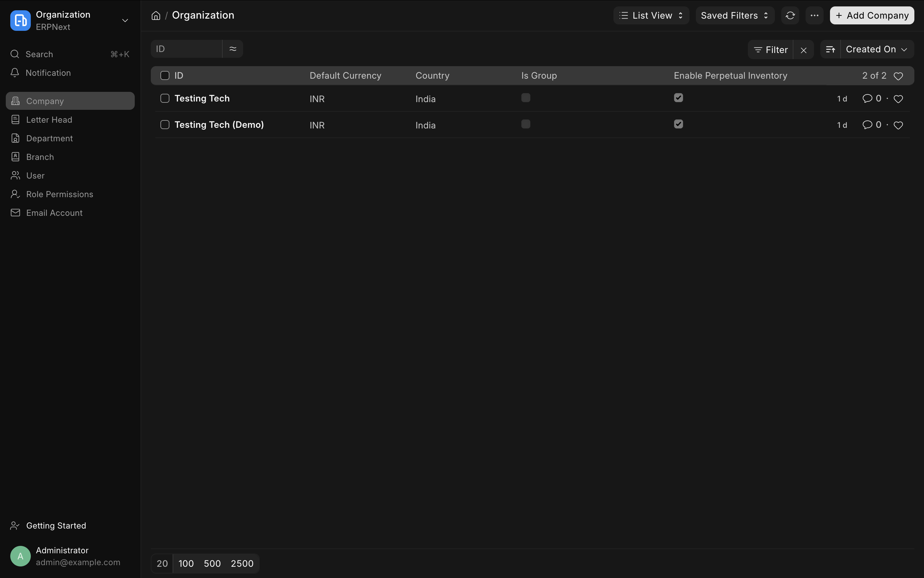Click the Administrator avatar
Screen dimensions: 924x578
tap(21, 556)
